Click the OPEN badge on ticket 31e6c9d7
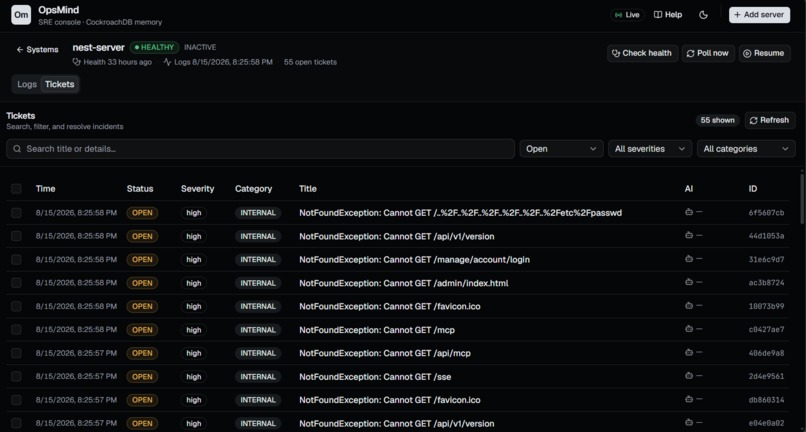 142,260
